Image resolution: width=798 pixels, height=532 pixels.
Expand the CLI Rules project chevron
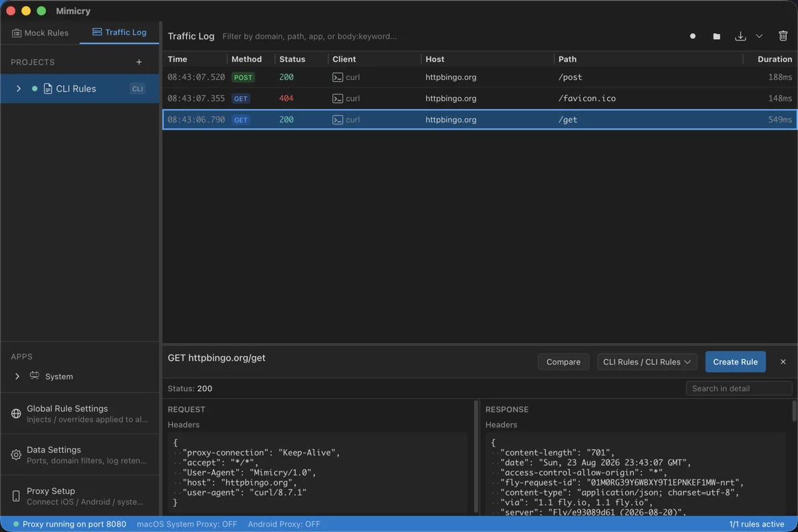pos(19,88)
